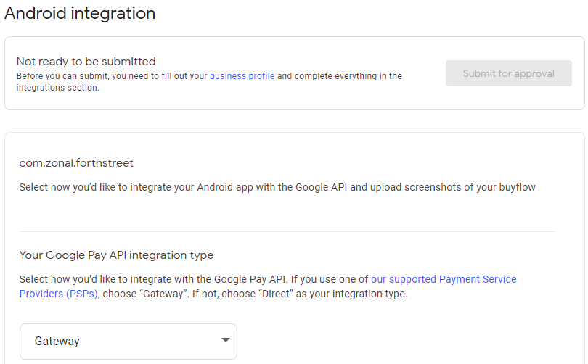Click the Not ready to be submitted heading
588x364 pixels.
click(86, 62)
